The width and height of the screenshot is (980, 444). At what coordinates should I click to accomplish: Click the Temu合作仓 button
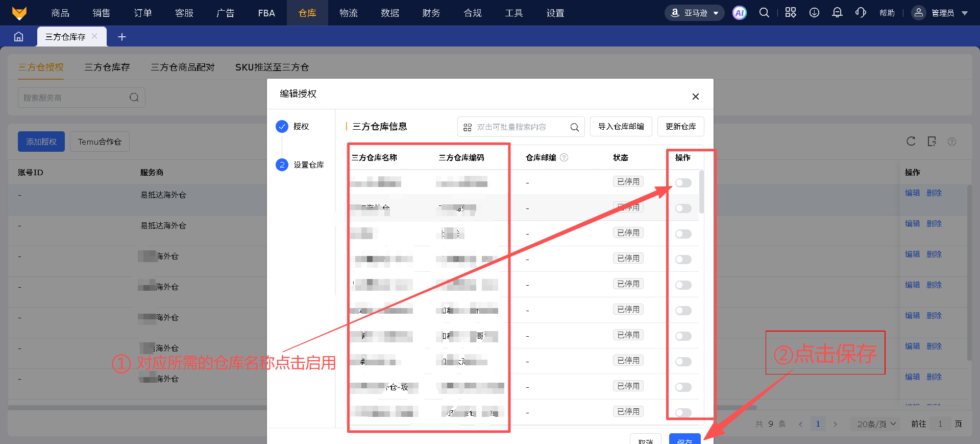(100, 142)
